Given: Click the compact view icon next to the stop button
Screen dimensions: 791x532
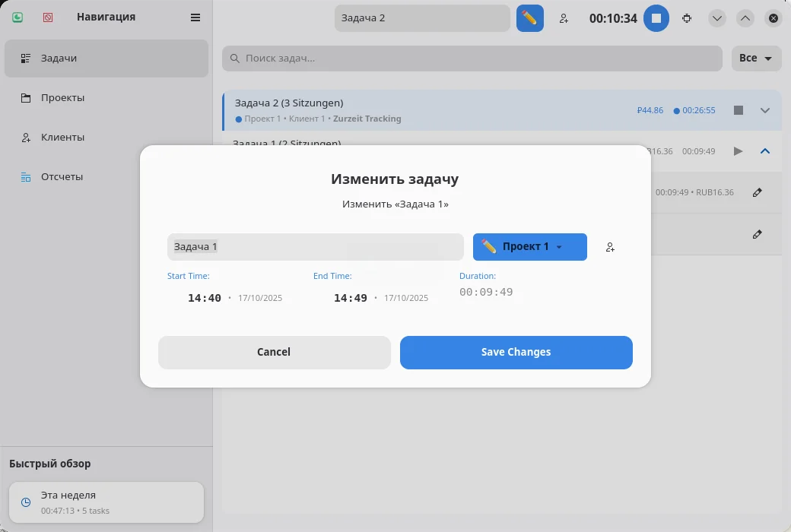Looking at the screenshot, I should [x=688, y=18].
